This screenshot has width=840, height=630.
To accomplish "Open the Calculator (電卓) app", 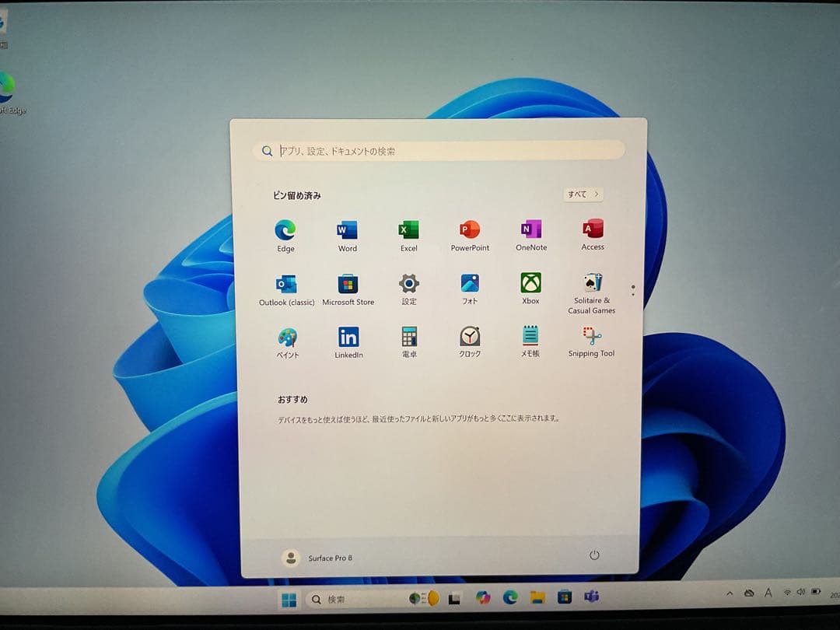I will click(x=408, y=337).
